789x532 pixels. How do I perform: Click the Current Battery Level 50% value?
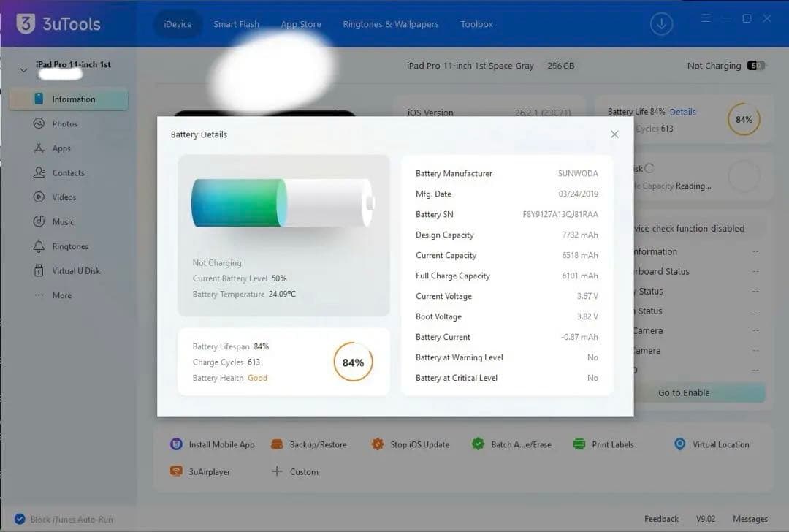pyautogui.click(x=279, y=278)
